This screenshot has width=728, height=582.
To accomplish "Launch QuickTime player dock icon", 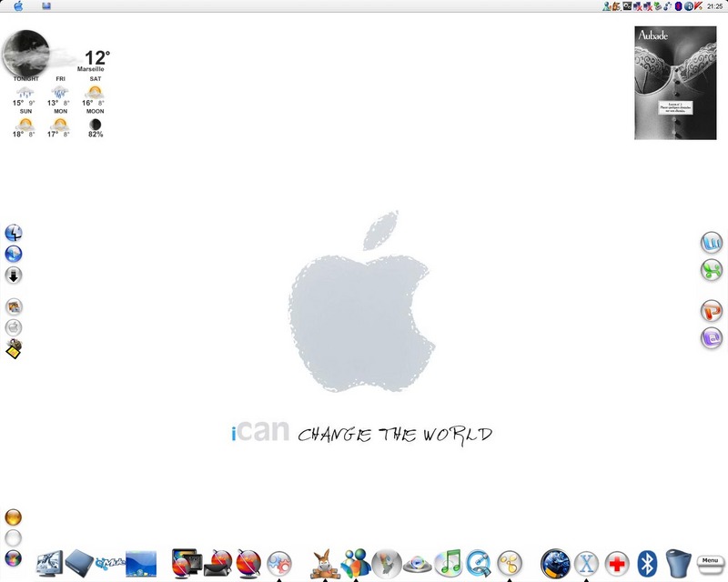I will pos(479,564).
